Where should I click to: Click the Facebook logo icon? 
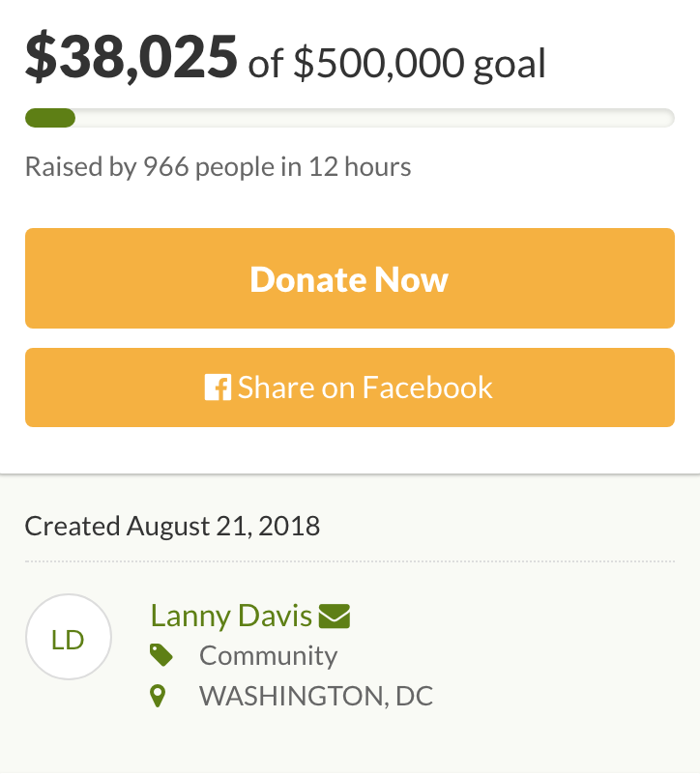[218, 387]
